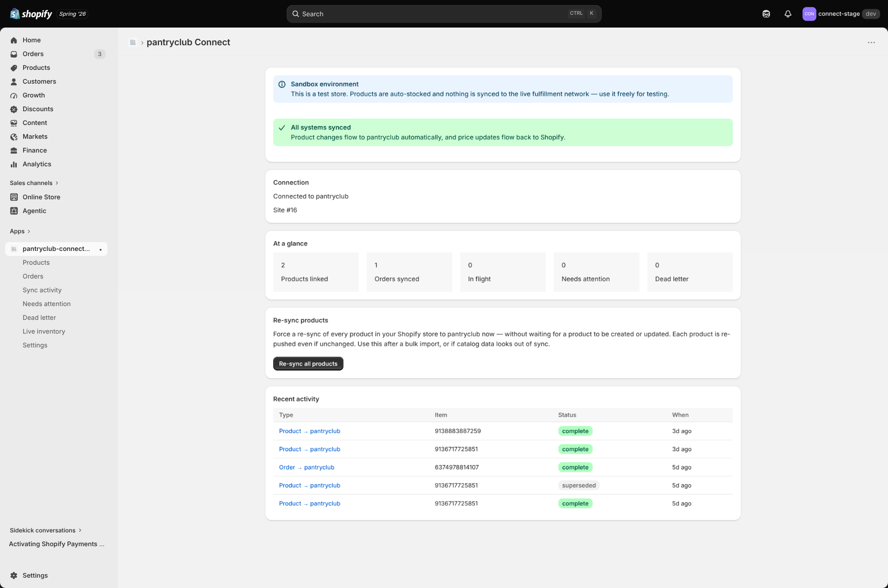Click the Content image icon
The width and height of the screenshot is (888, 588).
click(14, 123)
